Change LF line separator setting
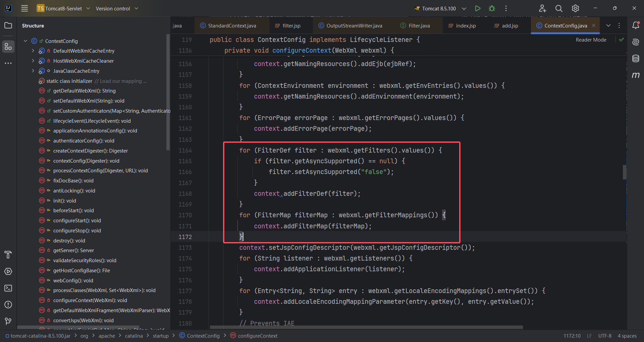 (589, 336)
